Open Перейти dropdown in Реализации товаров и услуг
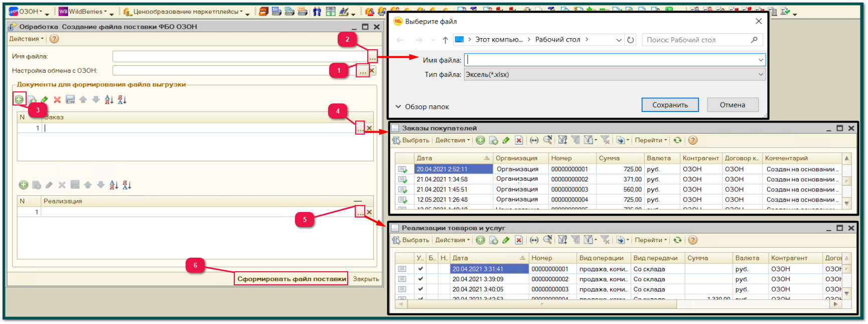868x324 pixels. pyautogui.click(x=651, y=240)
